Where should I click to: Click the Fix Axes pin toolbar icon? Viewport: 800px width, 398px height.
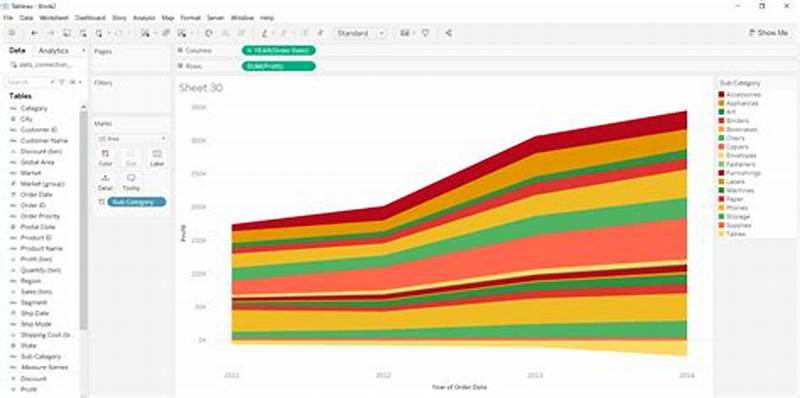320,33
